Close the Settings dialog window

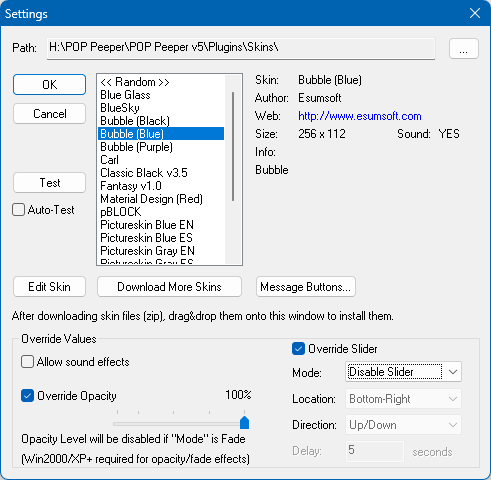pos(475,13)
